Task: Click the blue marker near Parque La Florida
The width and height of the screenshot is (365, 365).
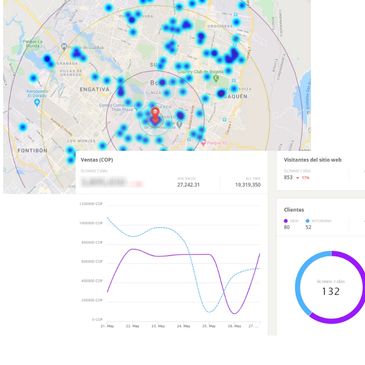Action: click(x=64, y=47)
